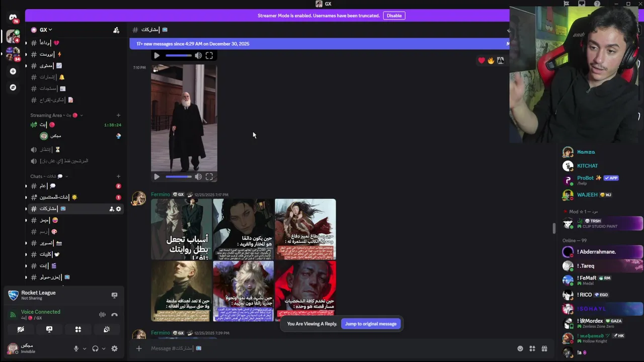
Task: Add a channel to Streaming Area category
Action: pyautogui.click(x=118, y=116)
